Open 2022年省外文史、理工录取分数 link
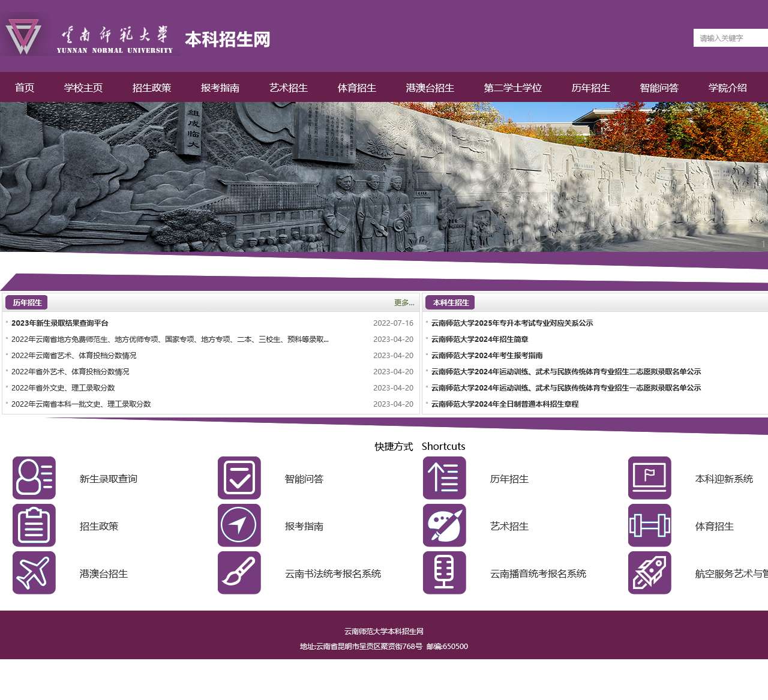The width and height of the screenshot is (768, 700). click(63, 387)
